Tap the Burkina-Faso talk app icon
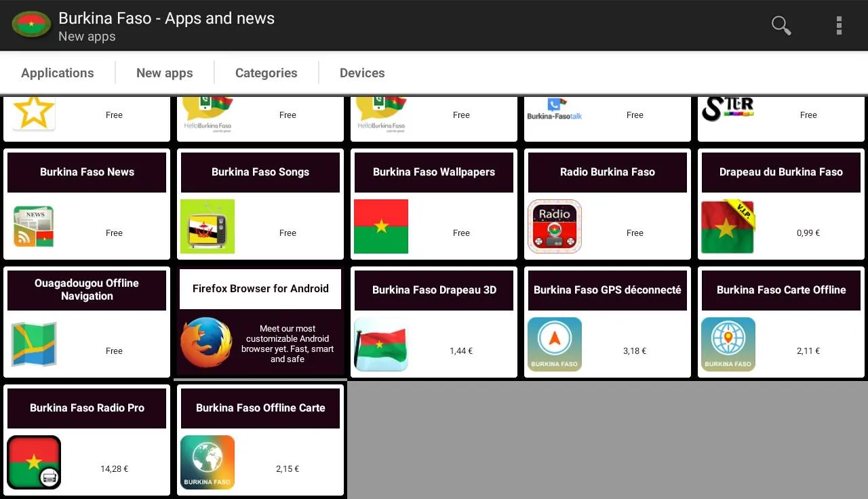The width and height of the screenshot is (868, 499). (555, 109)
